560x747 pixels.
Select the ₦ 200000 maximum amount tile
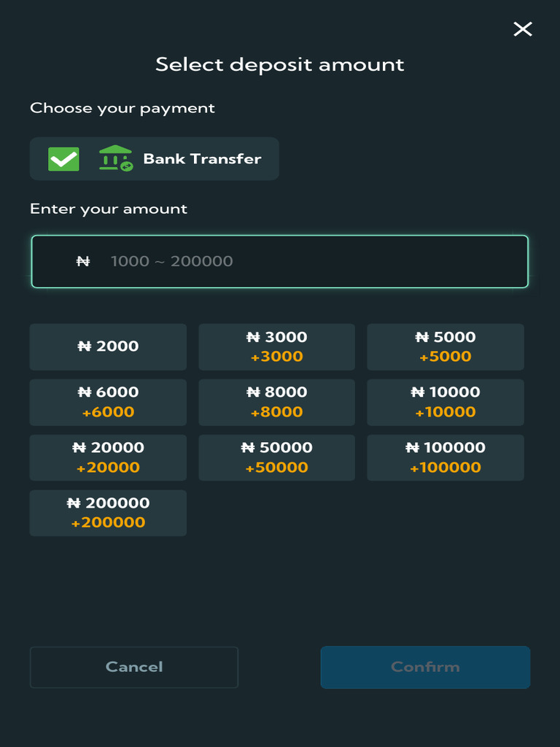(x=108, y=513)
